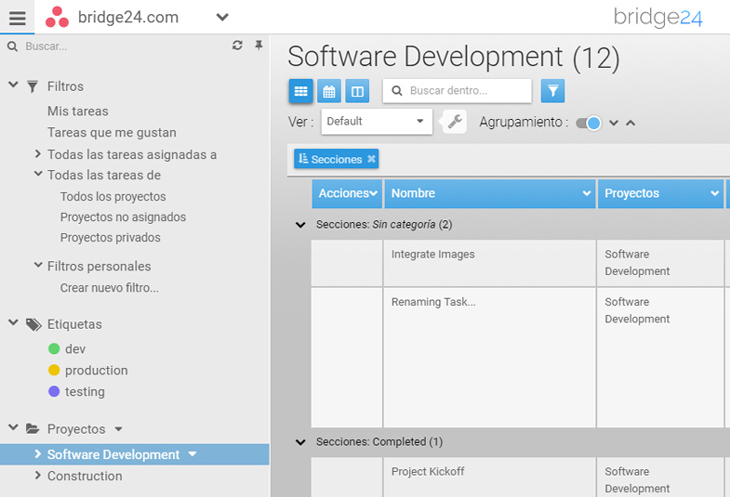
Task: Open the Nombre column dropdown arrow
Action: [x=587, y=193]
